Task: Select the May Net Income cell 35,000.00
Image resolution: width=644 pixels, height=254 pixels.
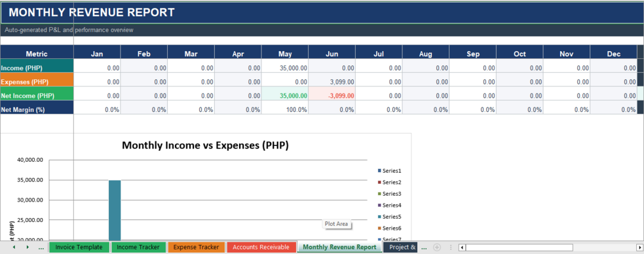Action: (x=285, y=95)
